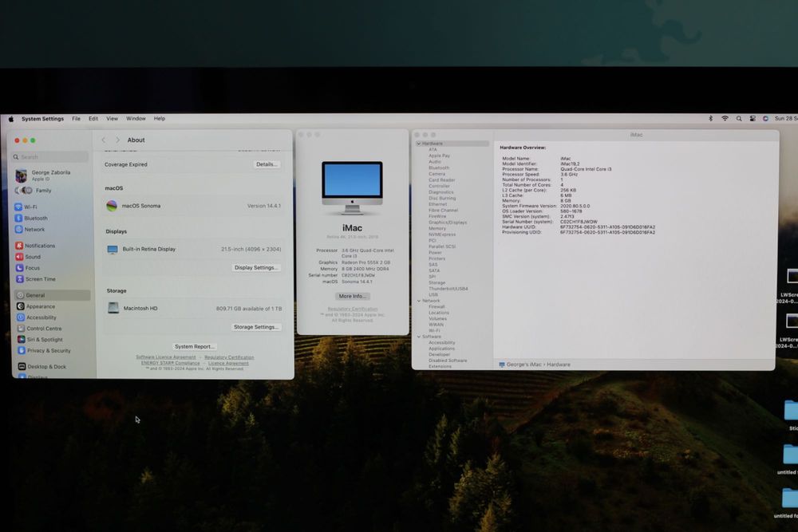Select Applications under Software in System Information
Screen dimensions: 798x532
point(441,349)
